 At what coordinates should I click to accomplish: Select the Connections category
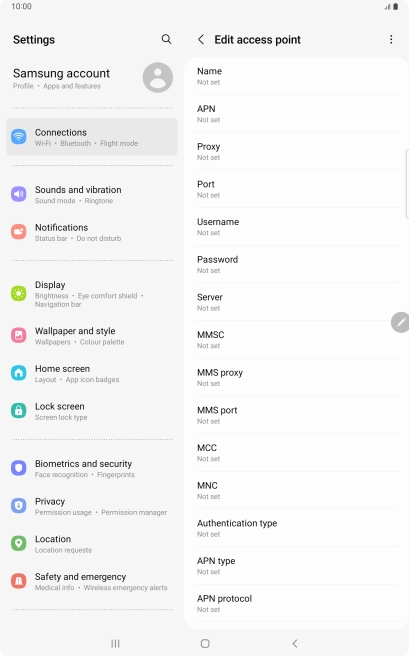[92, 137]
